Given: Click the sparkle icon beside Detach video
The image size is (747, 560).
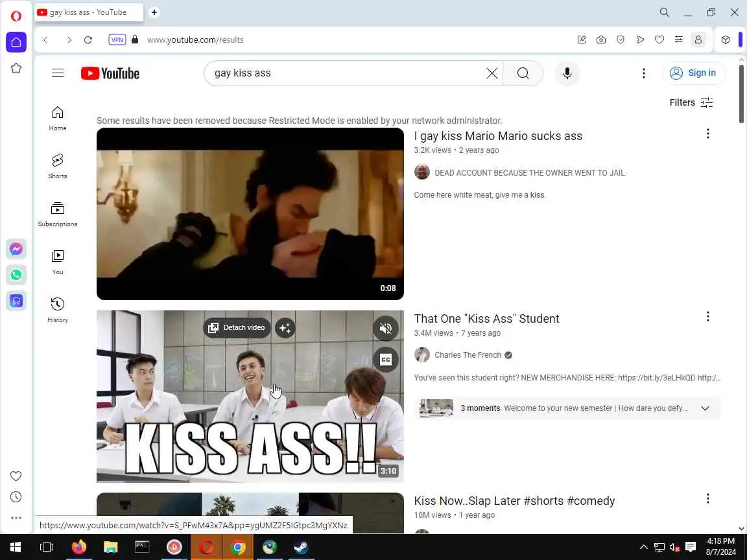Looking at the screenshot, I should 285,327.
